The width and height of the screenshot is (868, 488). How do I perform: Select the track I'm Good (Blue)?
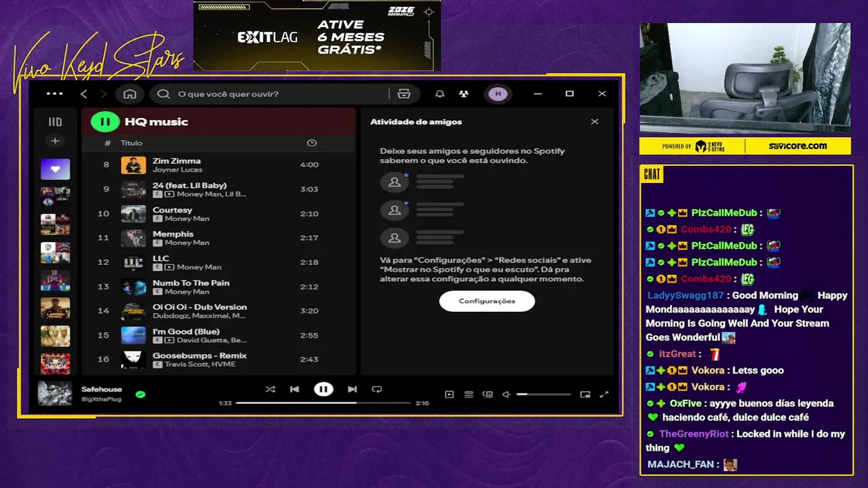218,335
